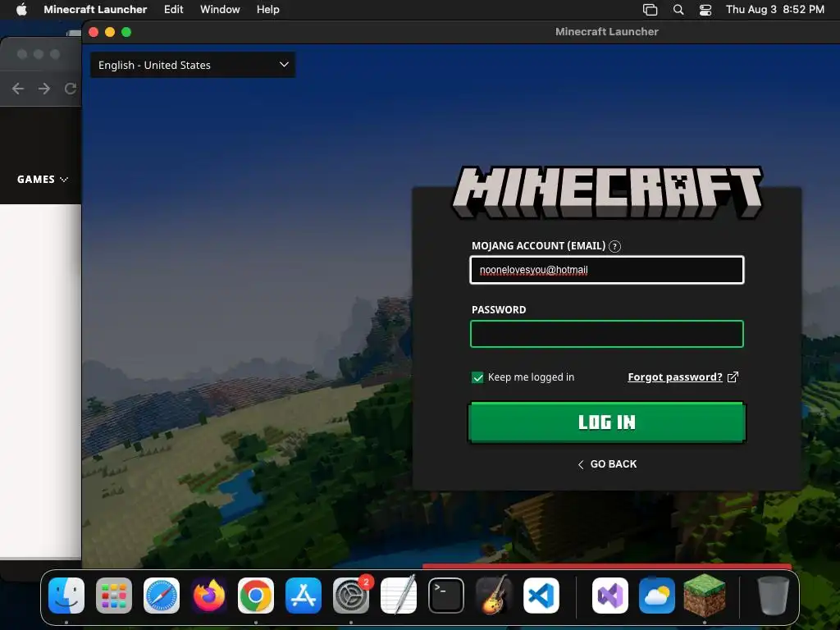Open the App Store dock icon
840x630 pixels.
click(x=304, y=596)
